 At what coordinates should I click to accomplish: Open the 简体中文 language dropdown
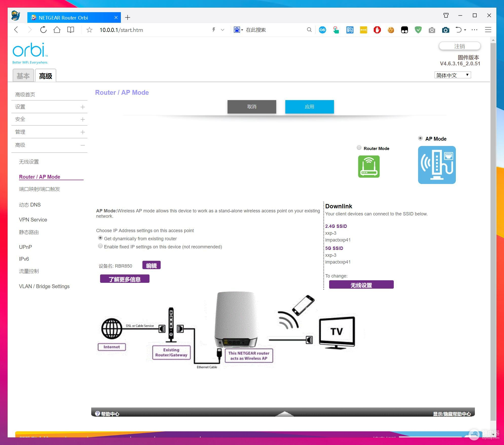pos(452,75)
